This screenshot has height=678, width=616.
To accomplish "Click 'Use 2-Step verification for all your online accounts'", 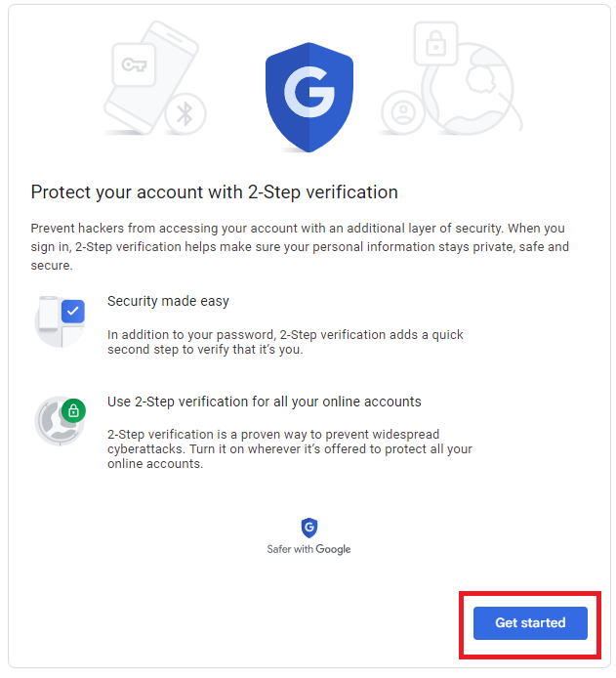I will click(x=264, y=402).
